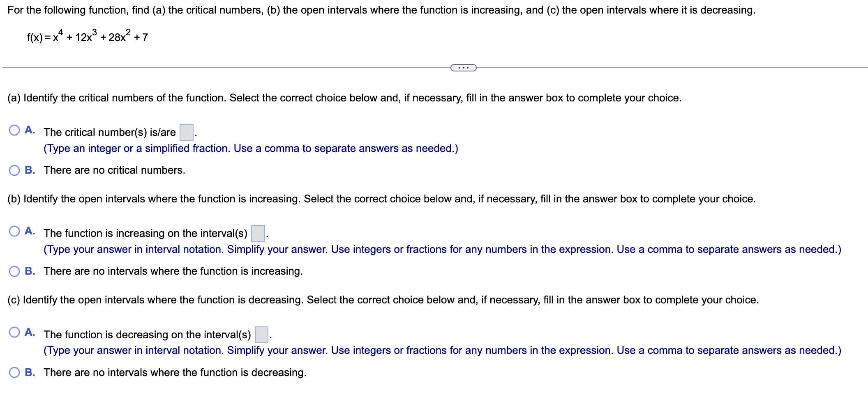Click the critical numbers answer box
Image resolution: width=868 pixels, height=413 pixels.
pyautogui.click(x=187, y=132)
